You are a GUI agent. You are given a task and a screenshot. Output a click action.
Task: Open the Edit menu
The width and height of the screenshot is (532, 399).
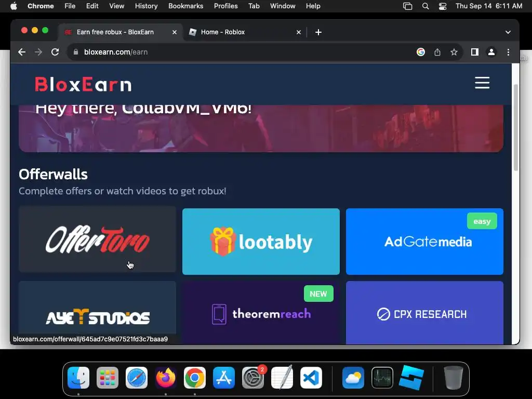click(x=92, y=6)
